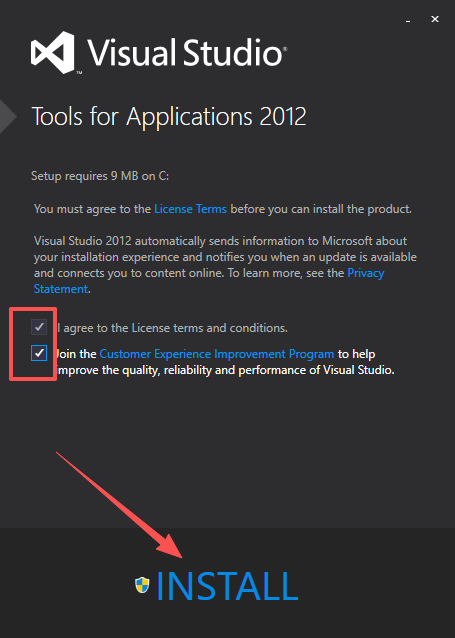Click the 'Setup requires 9 MB on C:' text

point(100,176)
